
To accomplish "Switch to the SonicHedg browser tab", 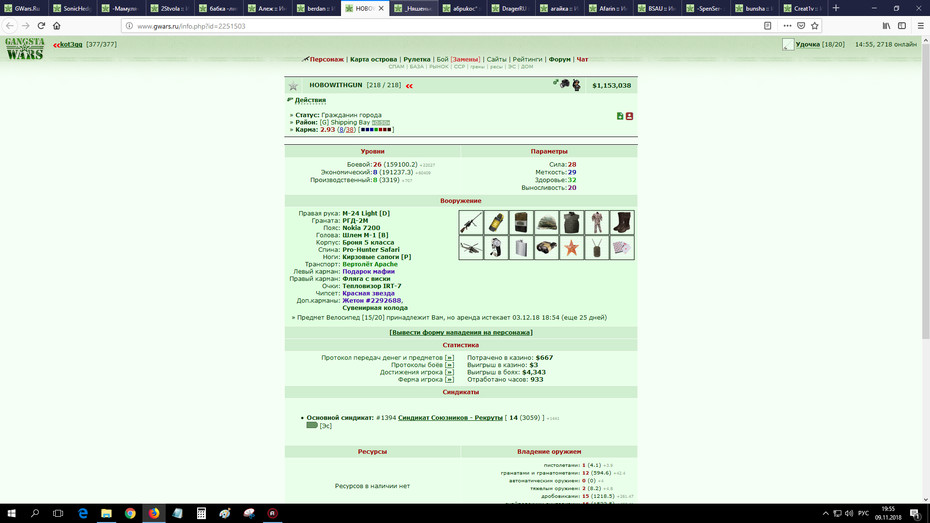I will 72,8.
